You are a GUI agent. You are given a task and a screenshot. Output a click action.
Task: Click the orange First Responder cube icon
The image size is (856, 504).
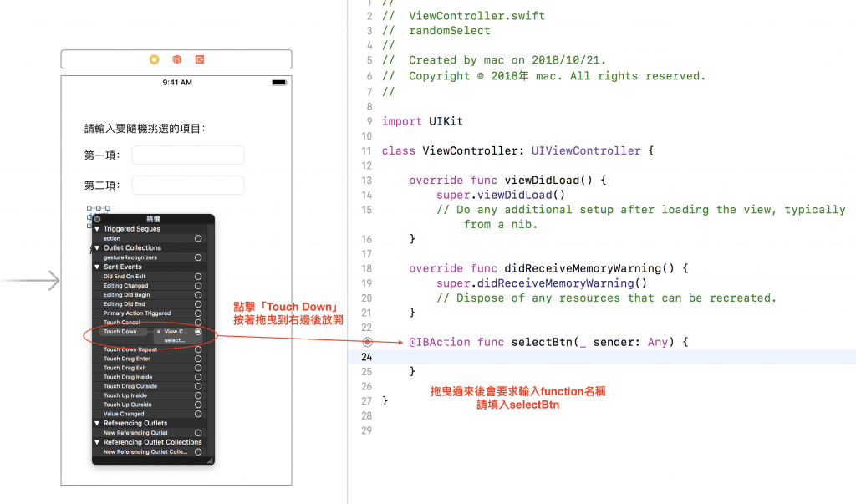click(x=177, y=59)
